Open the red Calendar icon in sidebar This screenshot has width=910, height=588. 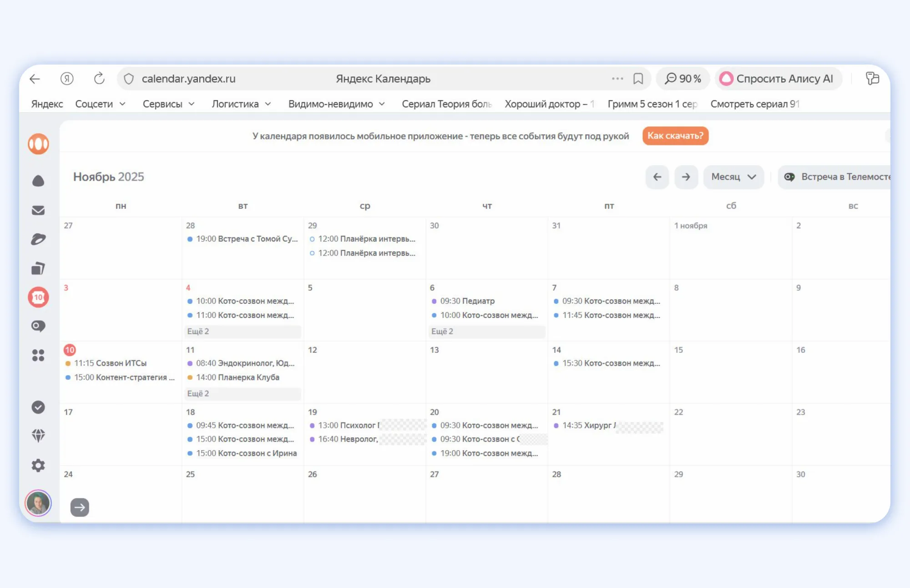38,297
